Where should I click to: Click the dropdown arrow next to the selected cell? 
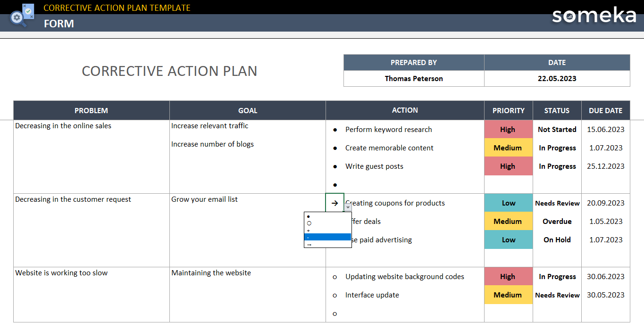348,207
